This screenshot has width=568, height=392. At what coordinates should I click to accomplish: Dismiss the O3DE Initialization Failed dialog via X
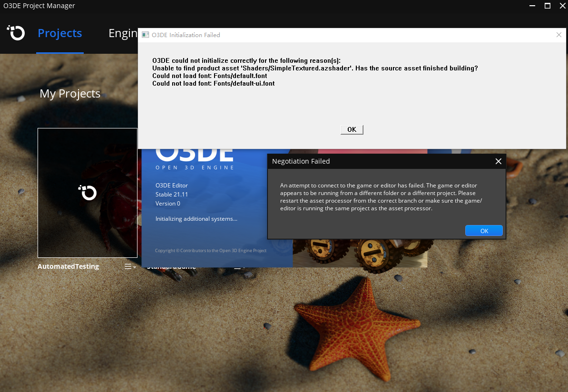(559, 35)
